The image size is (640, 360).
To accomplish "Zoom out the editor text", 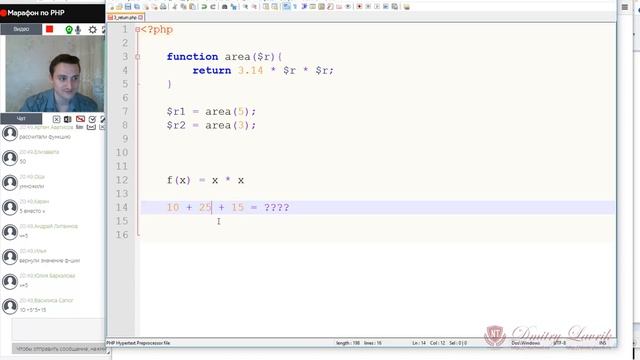I will [254, 7].
